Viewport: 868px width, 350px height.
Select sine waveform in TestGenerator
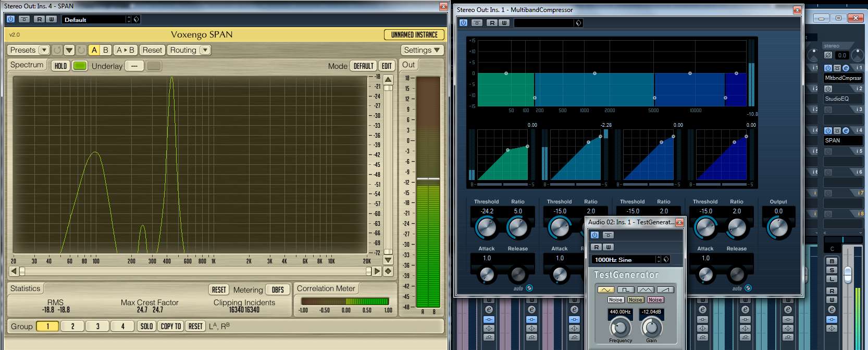click(x=605, y=289)
